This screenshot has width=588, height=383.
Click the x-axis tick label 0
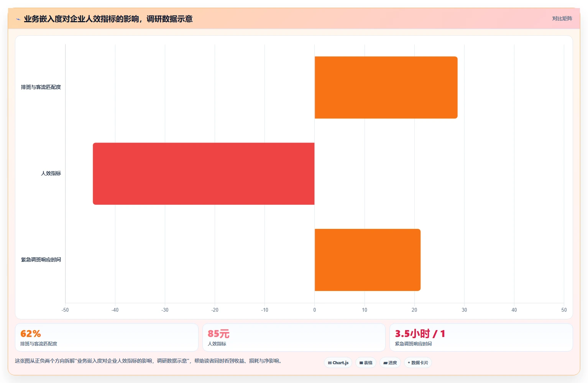tap(315, 310)
